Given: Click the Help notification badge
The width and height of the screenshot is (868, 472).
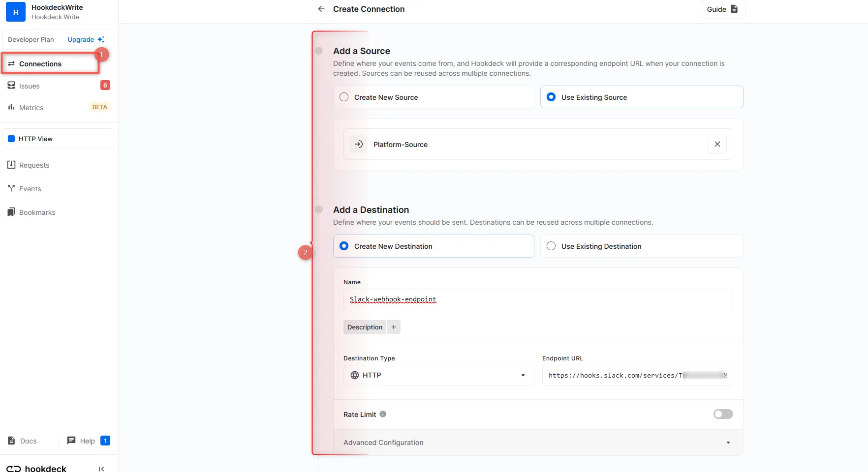Looking at the screenshot, I should (105, 441).
